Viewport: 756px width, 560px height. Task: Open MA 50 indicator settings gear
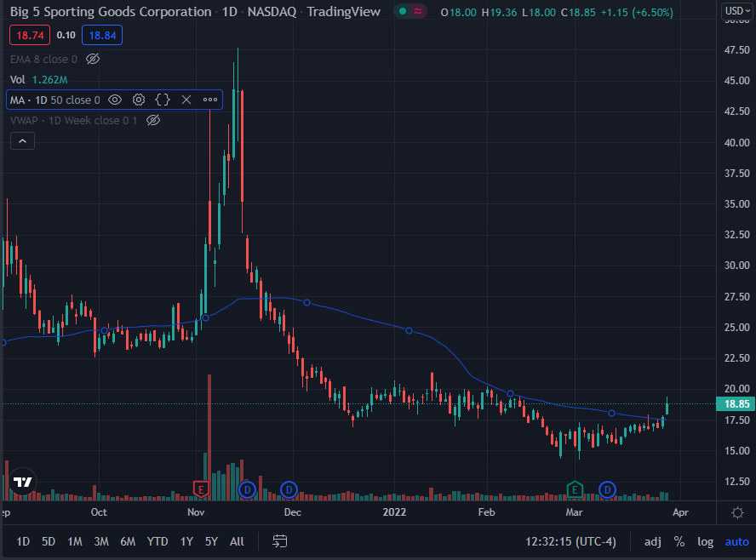(139, 100)
